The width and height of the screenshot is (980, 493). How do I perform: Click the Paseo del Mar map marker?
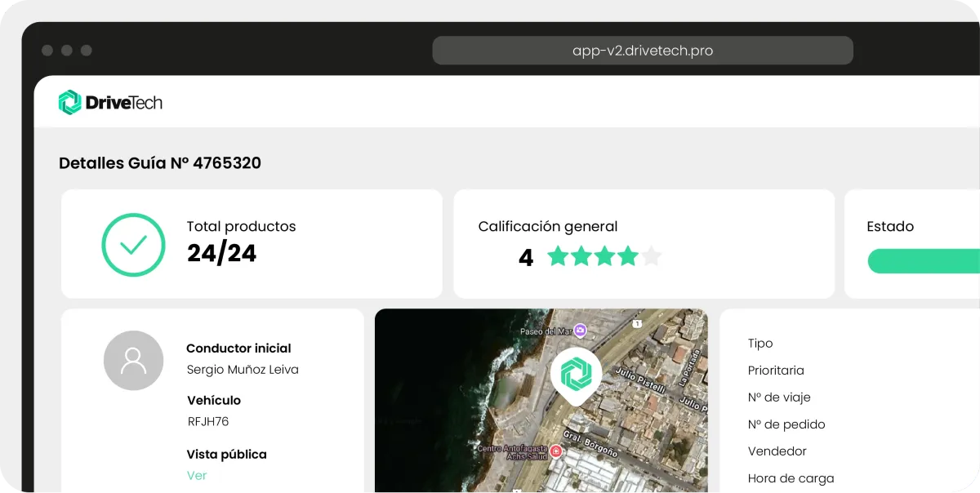pos(580,331)
